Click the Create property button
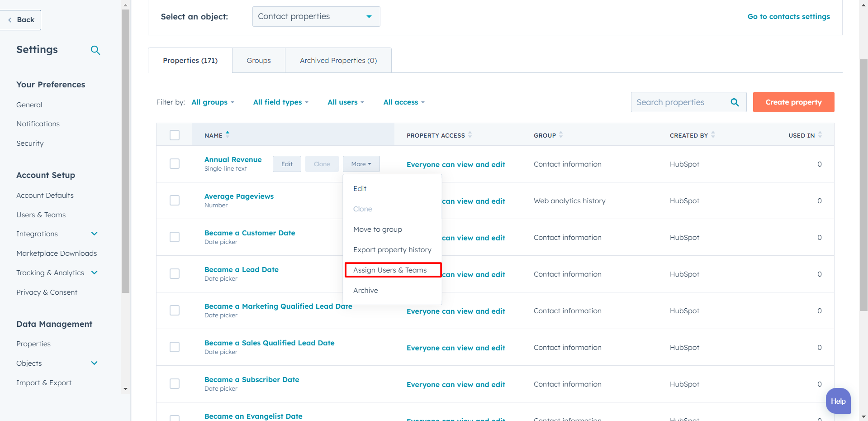This screenshot has width=868, height=421. click(x=793, y=102)
